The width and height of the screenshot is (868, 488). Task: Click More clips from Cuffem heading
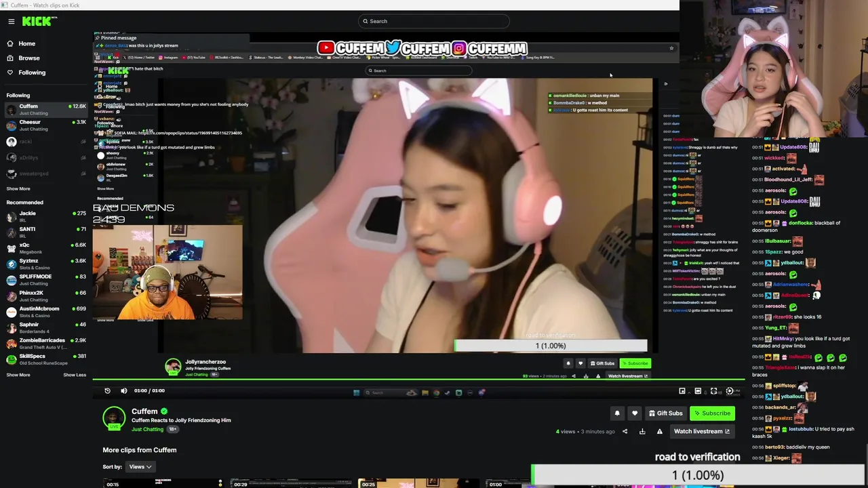(x=140, y=450)
